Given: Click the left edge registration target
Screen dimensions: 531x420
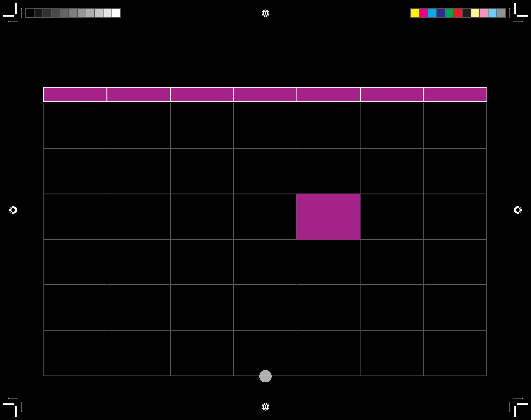Looking at the screenshot, I should pyautogui.click(x=13, y=210).
